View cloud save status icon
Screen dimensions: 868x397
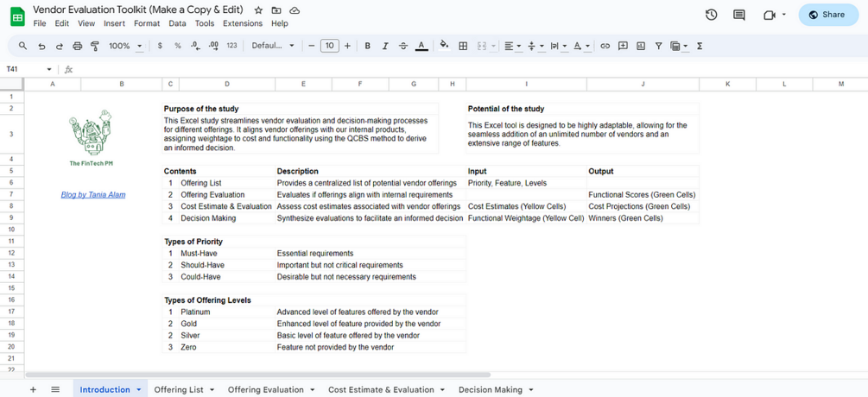click(x=295, y=10)
